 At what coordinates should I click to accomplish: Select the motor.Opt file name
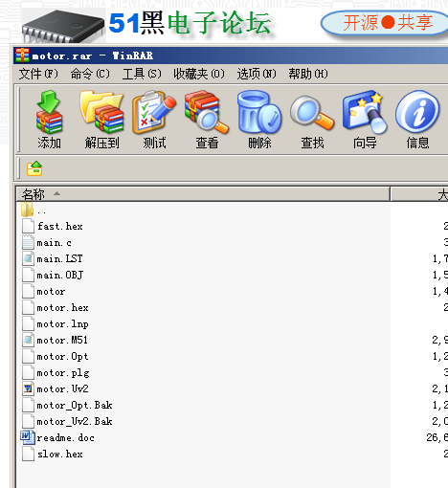[x=62, y=357]
